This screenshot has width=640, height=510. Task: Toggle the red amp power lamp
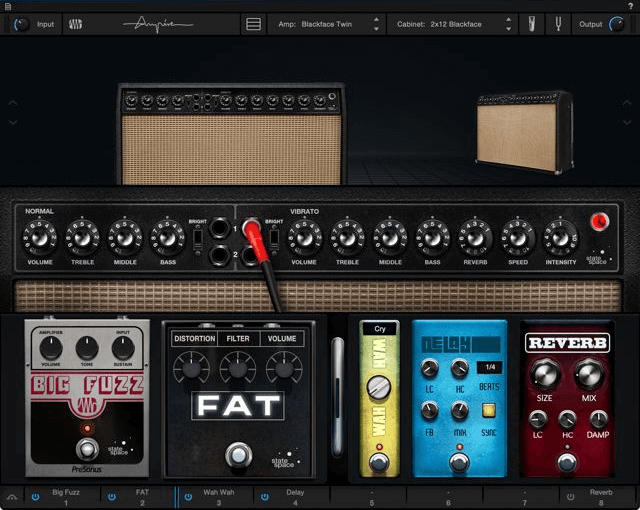tap(600, 222)
